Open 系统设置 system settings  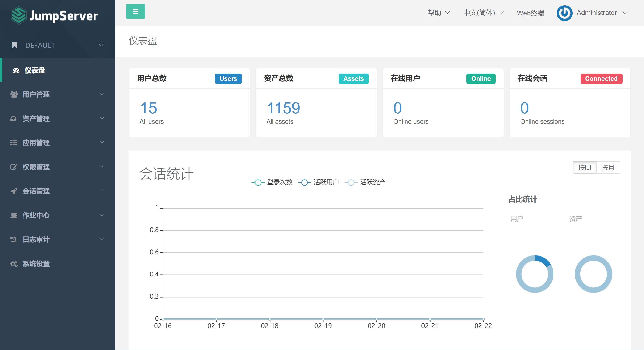click(x=36, y=263)
